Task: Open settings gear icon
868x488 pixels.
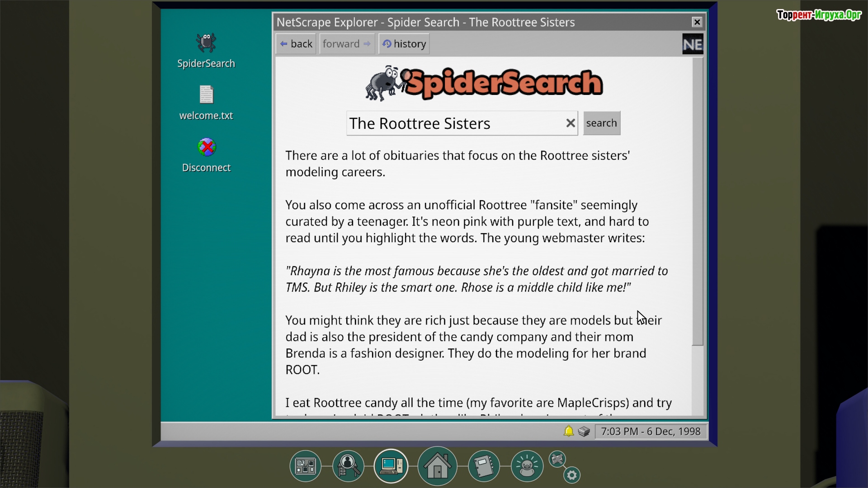Action: [x=572, y=475]
